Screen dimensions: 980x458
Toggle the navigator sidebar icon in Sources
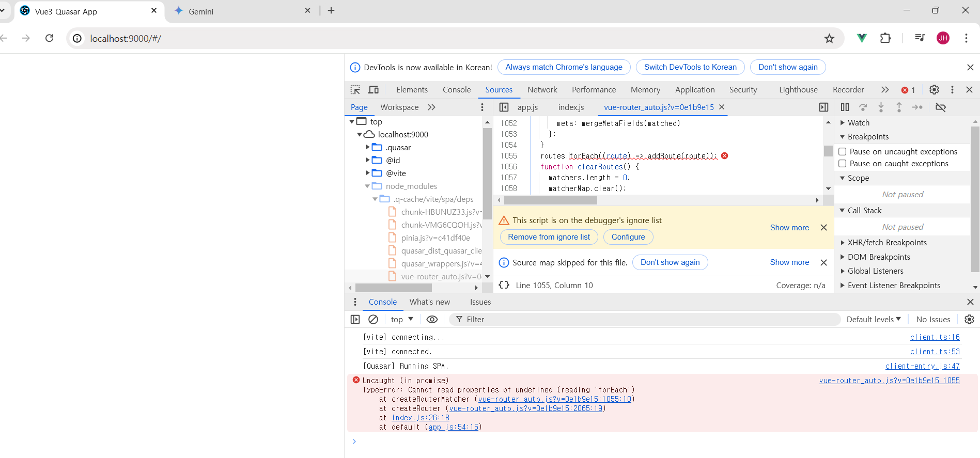[x=504, y=107]
